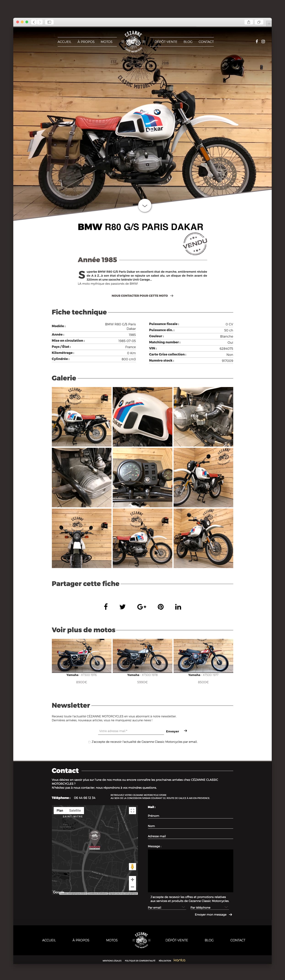This screenshot has width=285, height=980.
Task: Expand the 'Par email' dropdown
Action: (166, 907)
